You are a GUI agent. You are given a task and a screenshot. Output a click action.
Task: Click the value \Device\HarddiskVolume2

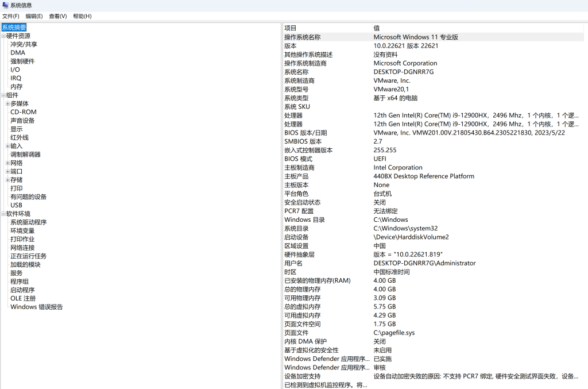pyautogui.click(x=411, y=237)
